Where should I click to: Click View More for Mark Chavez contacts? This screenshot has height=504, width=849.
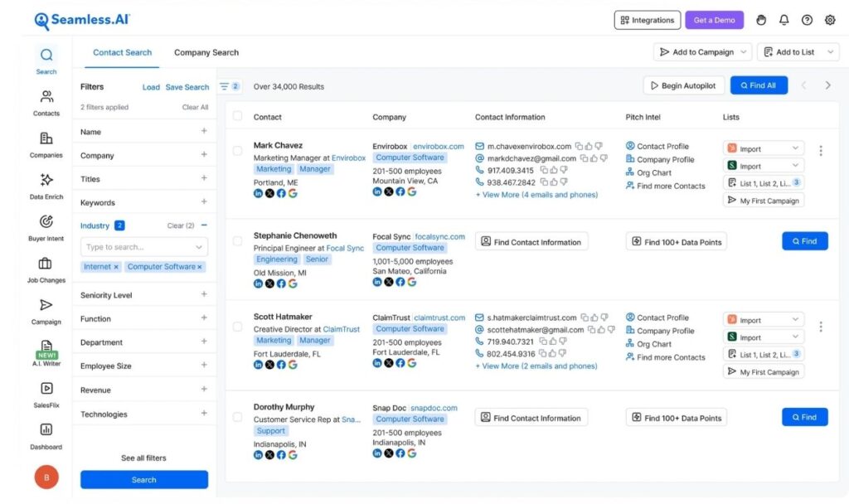536,194
